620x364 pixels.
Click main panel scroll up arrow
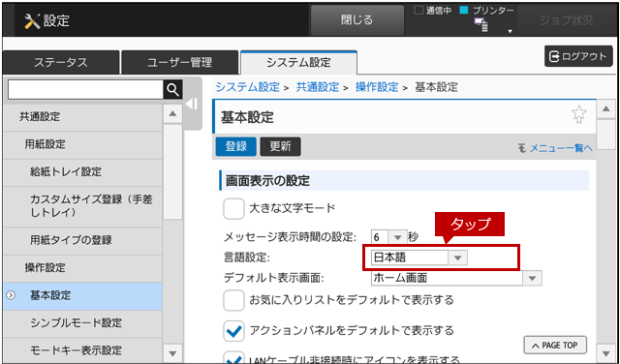point(605,108)
